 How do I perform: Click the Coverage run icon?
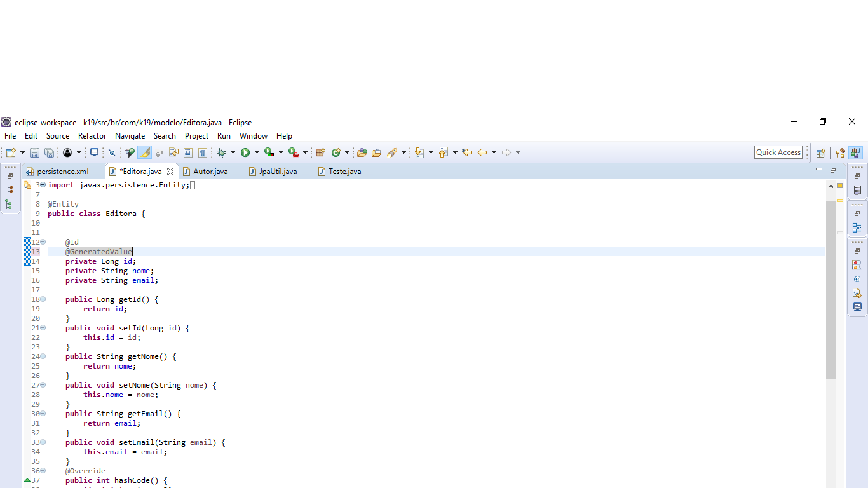(x=269, y=152)
